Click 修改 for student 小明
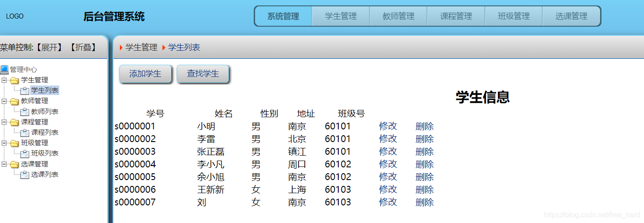This screenshot has height=223, width=644. (x=388, y=126)
